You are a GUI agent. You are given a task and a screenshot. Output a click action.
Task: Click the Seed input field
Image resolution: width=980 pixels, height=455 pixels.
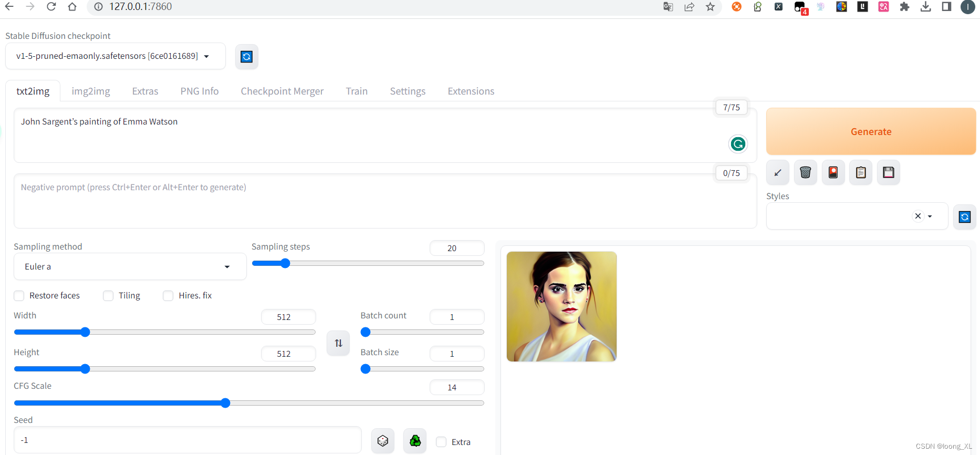pyautogui.click(x=187, y=440)
